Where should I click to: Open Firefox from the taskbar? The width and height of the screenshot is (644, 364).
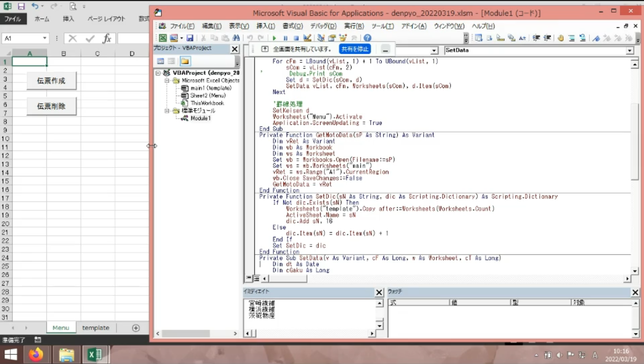click(x=36, y=355)
